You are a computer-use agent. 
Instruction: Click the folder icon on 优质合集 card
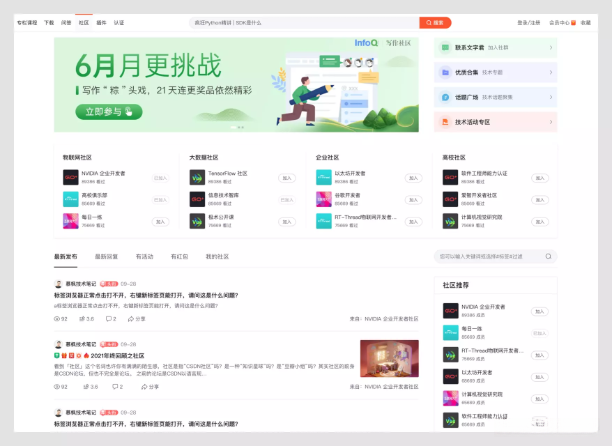[x=445, y=72]
